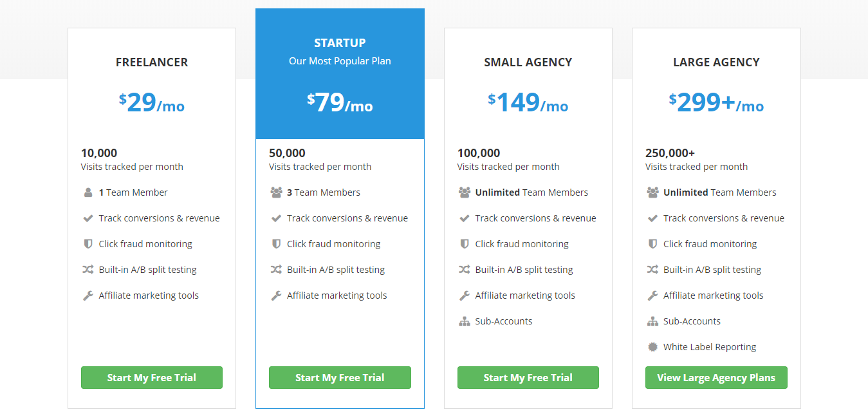Click the $79/mo Startup price
The image size is (868, 412).
(x=340, y=103)
